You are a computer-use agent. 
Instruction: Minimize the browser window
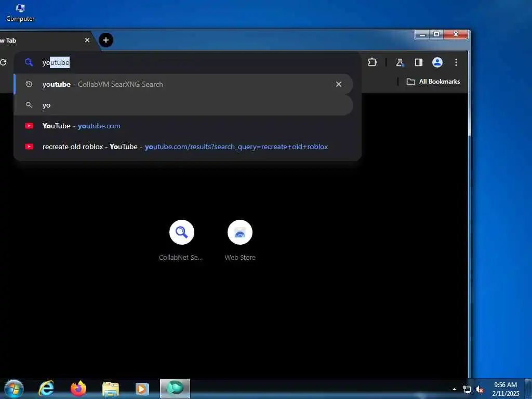point(422,34)
